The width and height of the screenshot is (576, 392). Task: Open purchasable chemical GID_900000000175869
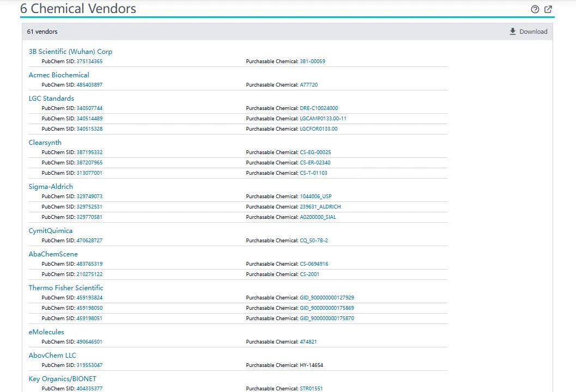pos(327,308)
